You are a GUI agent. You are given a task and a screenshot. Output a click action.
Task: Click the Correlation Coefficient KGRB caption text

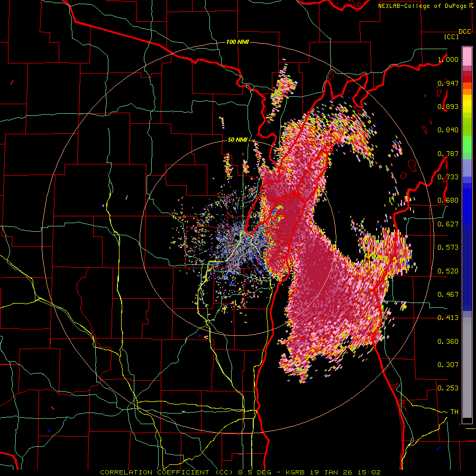pos(240,472)
